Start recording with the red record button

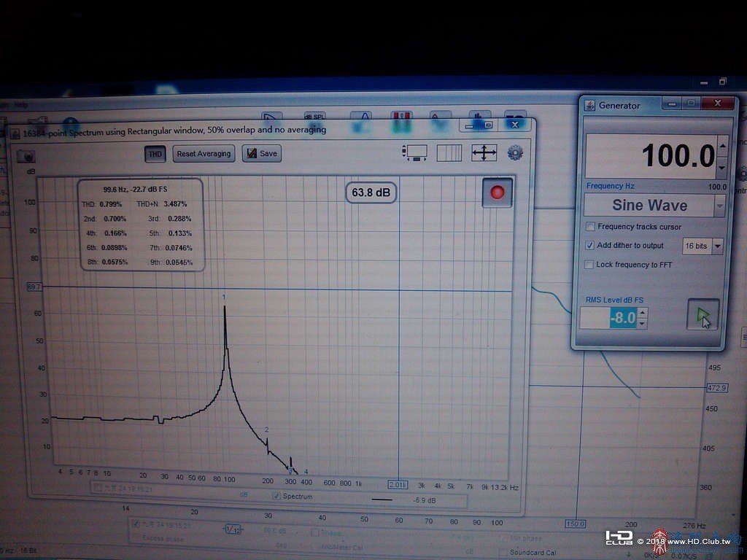point(497,192)
